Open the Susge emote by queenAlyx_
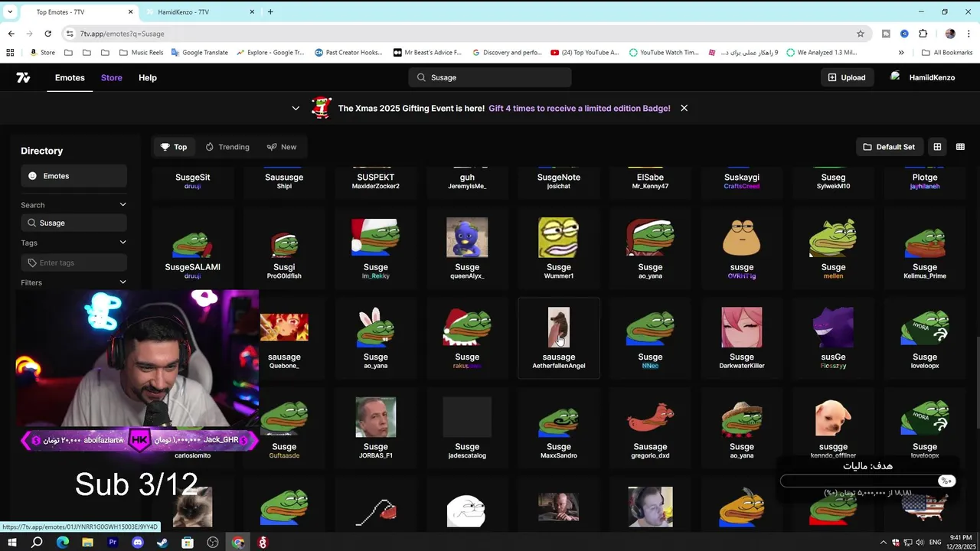Image resolution: width=980 pixels, height=551 pixels. [x=467, y=249]
